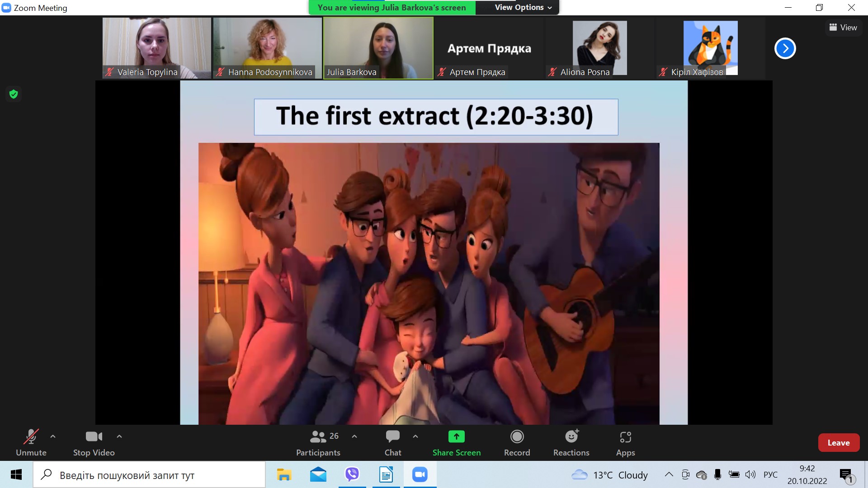Expand the chevron beside Participants
The height and width of the screenshot is (488, 868).
354,436
